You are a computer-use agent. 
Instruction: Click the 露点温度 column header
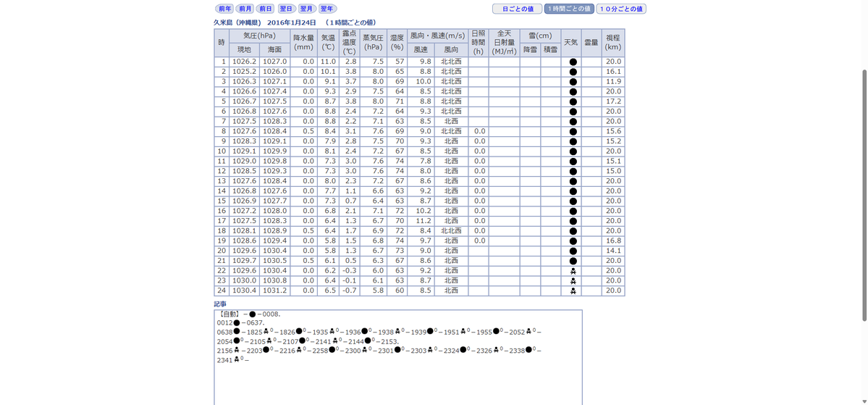(x=350, y=43)
